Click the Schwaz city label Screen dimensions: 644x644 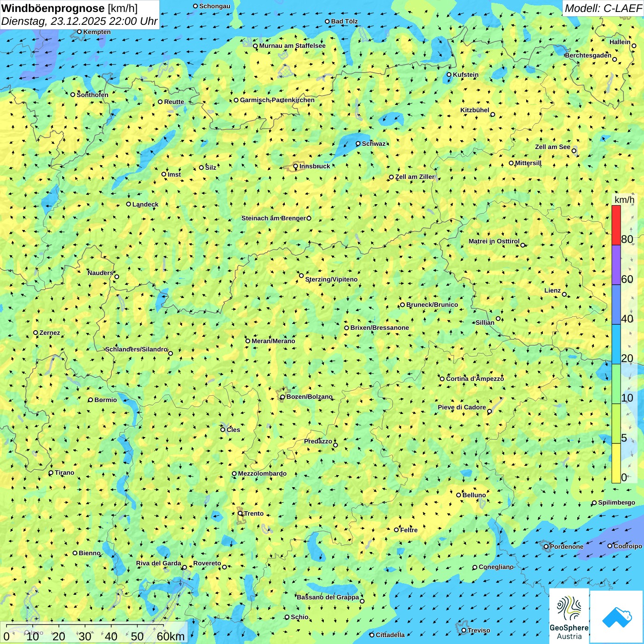pos(374,144)
